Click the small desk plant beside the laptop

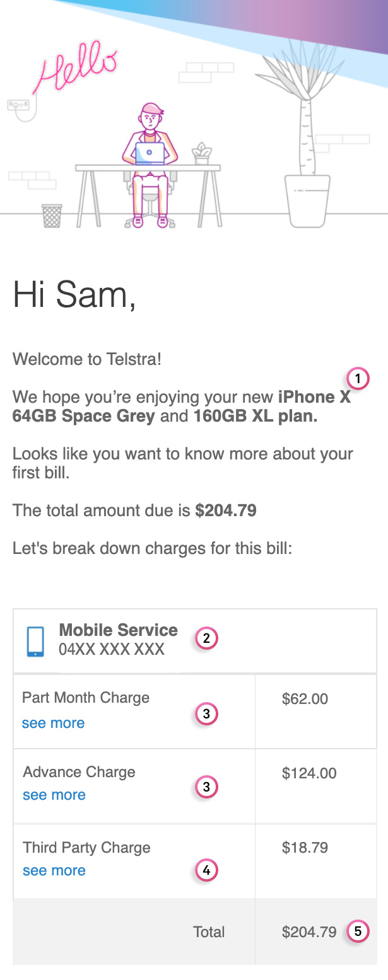tap(201, 152)
